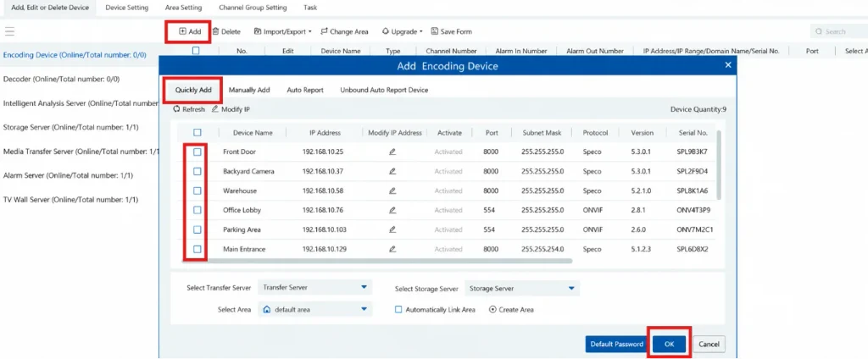Screen dimensions: 868x359
Task: Toggle select-all checkbox in main device table
Action: (x=196, y=51)
